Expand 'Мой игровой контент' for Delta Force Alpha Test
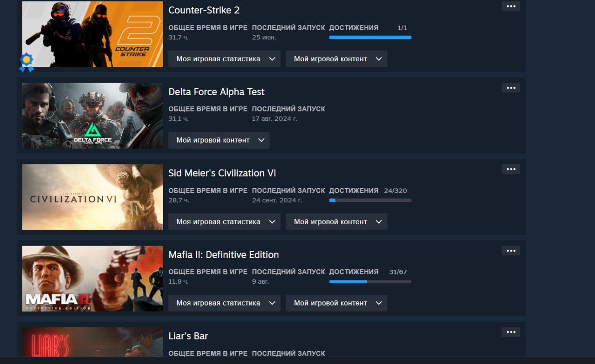Image resolution: width=595 pixels, height=364 pixels. tap(219, 140)
